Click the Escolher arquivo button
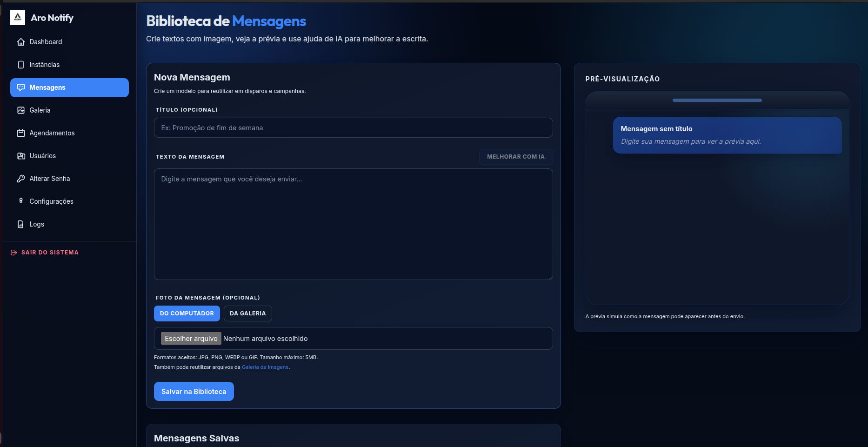The height and width of the screenshot is (447, 868). click(191, 339)
